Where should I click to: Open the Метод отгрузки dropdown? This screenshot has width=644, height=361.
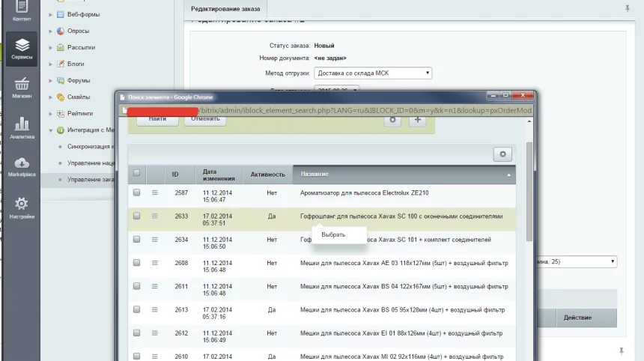374,73
